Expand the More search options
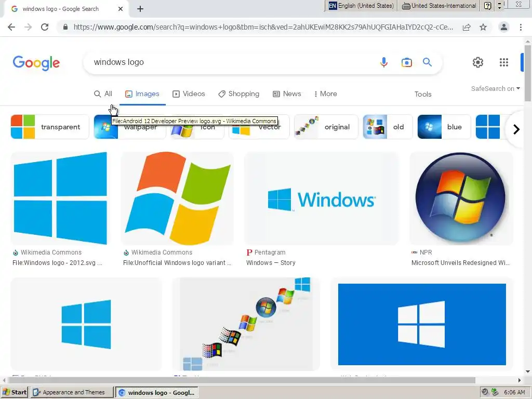532x399 pixels. 325,94
